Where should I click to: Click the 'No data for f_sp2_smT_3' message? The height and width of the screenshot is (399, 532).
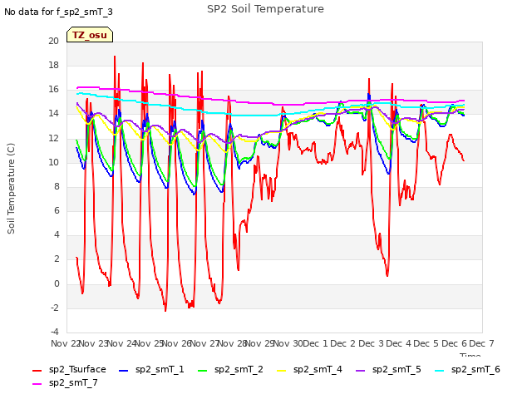58,12
